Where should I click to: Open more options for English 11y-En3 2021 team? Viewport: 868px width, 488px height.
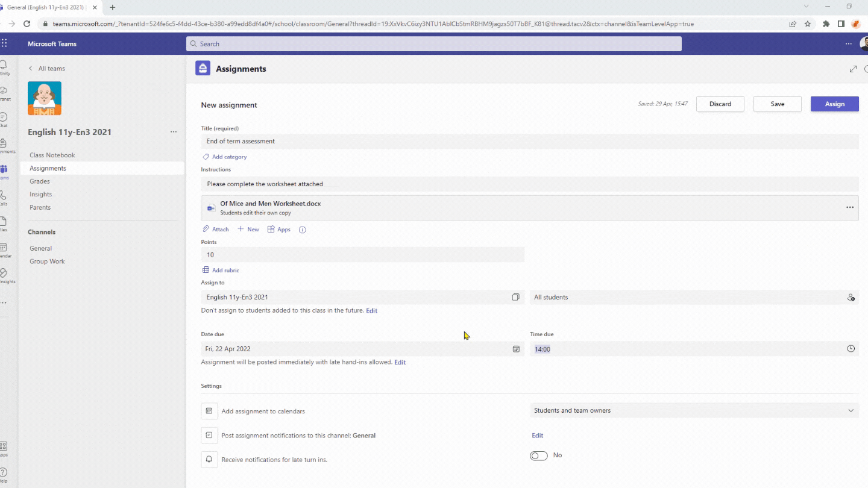point(174,132)
